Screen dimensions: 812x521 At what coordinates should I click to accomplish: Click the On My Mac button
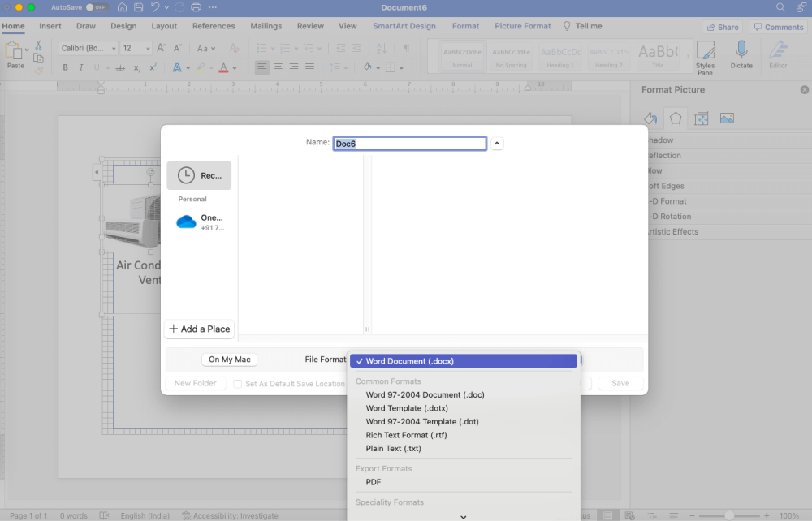click(x=229, y=359)
